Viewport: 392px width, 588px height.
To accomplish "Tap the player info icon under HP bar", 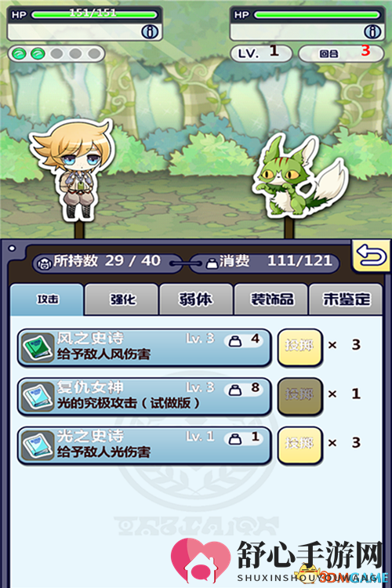I will point(150,32).
